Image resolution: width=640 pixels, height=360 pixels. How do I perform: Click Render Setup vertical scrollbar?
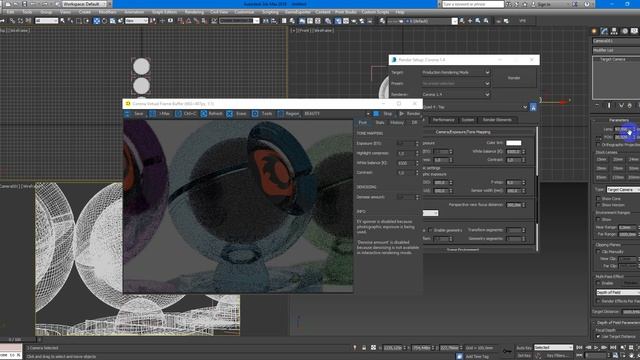coord(537,188)
